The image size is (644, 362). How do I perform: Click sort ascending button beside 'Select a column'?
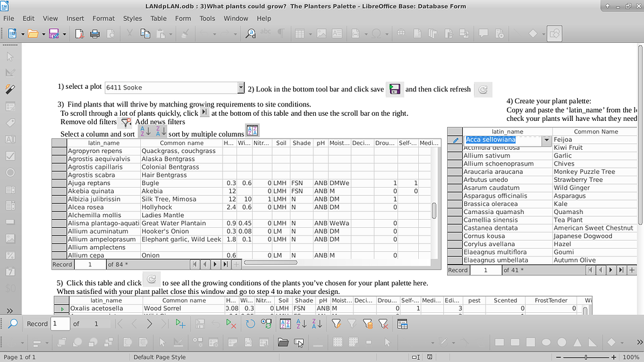coord(145,131)
